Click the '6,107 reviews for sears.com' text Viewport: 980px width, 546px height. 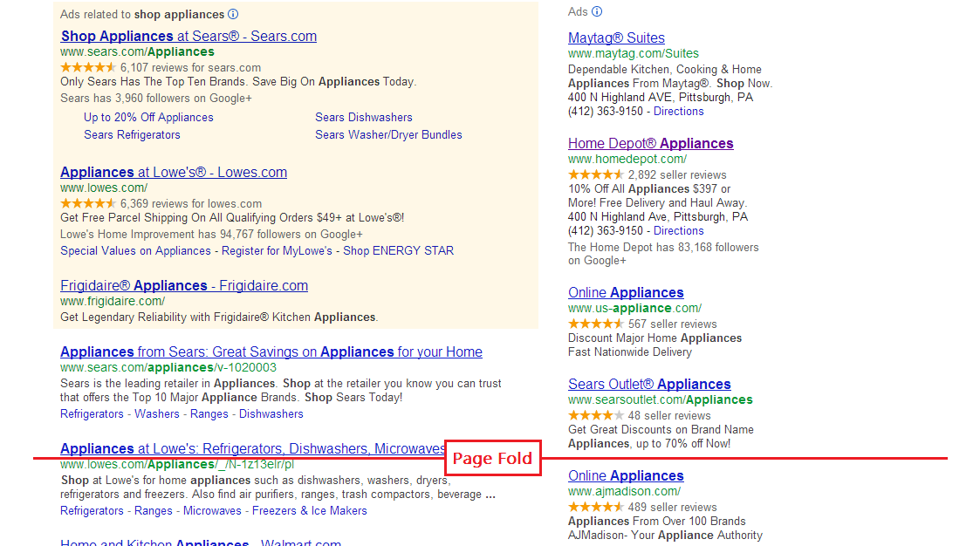click(x=190, y=67)
